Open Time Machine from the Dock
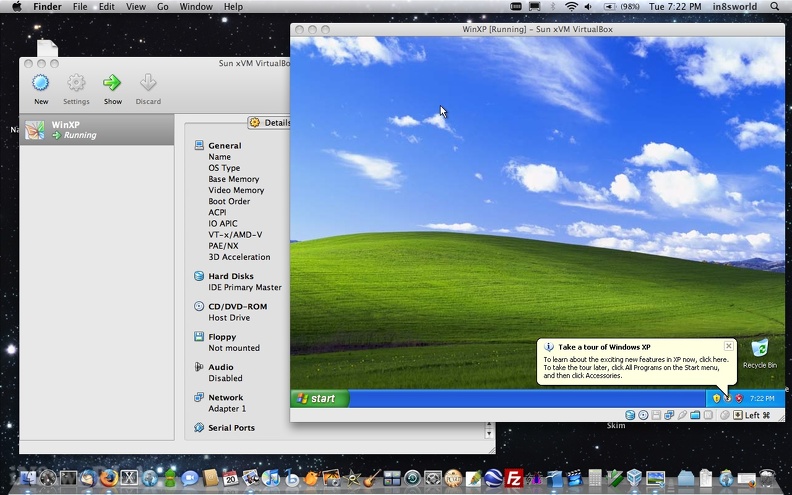The height and width of the screenshot is (495, 792). pyautogui.click(x=413, y=477)
